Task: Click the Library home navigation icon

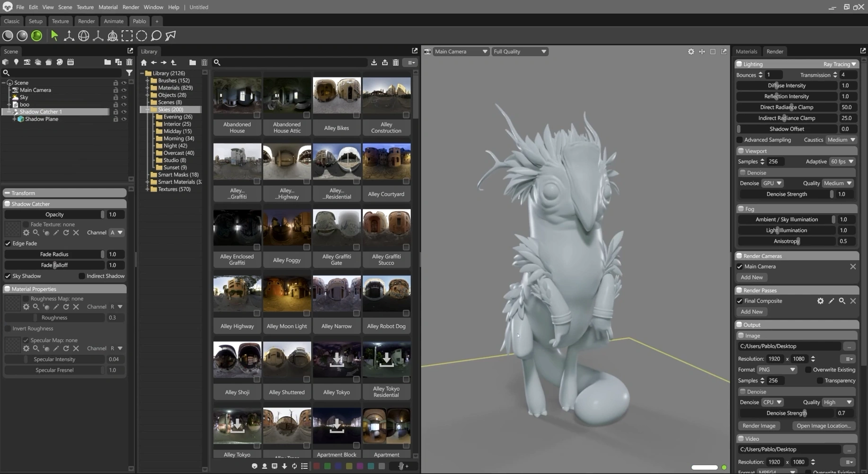Action: pyautogui.click(x=144, y=63)
